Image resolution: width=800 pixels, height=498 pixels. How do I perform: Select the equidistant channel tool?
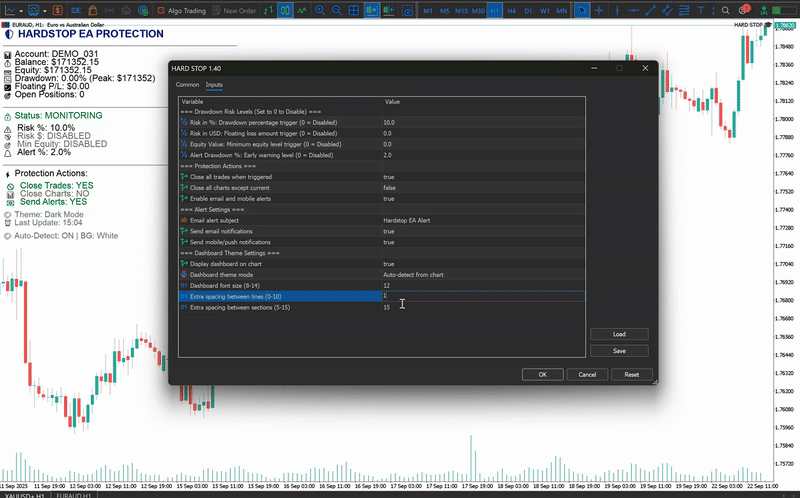[x=667, y=10]
